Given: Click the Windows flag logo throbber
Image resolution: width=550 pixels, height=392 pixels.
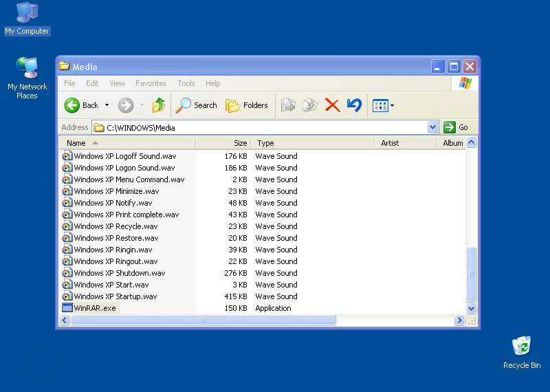Looking at the screenshot, I should (x=465, y=83).
